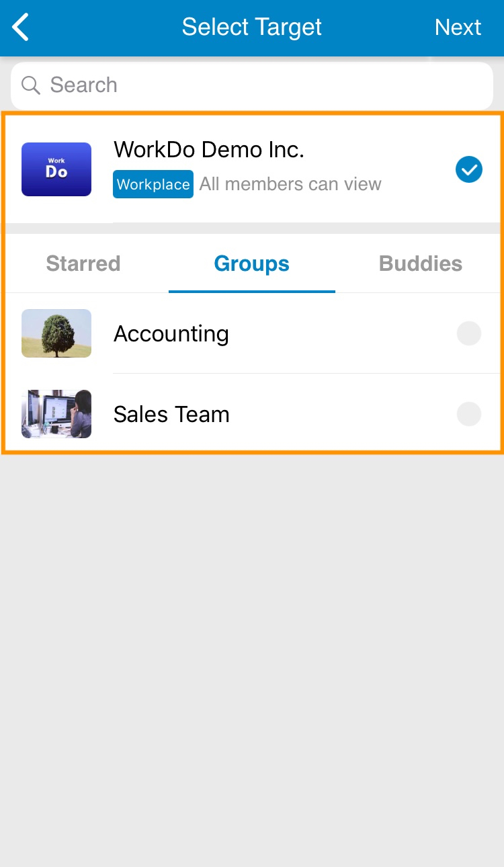Click the magnifying glass search icon
The image size is (504, 867).
click(31, 85)
